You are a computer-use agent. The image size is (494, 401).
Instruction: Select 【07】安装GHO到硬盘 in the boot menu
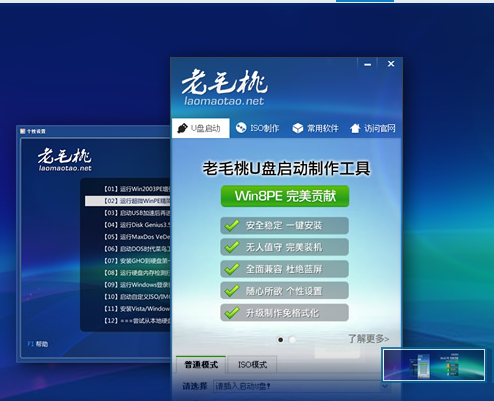(x=137, y=261)
